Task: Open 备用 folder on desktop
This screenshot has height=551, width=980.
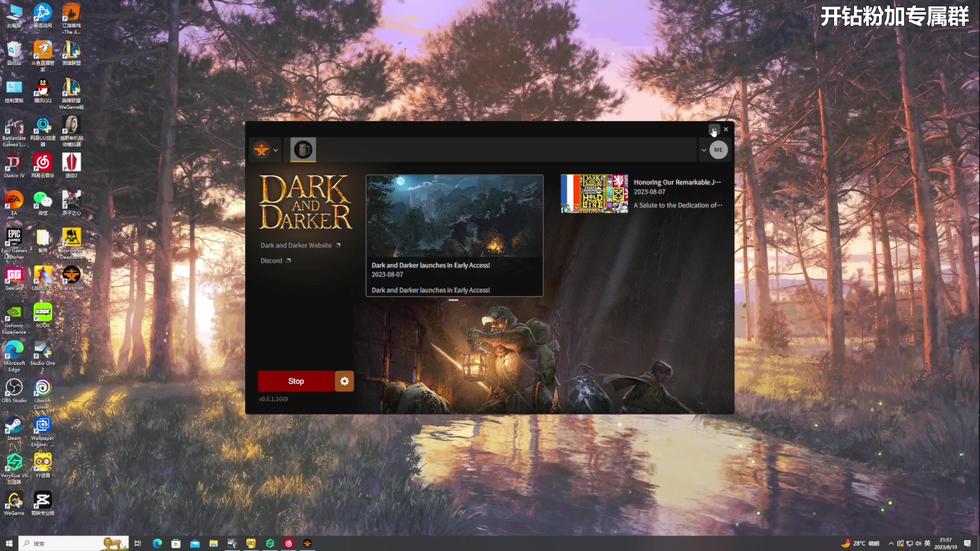Action: (43, 241)
